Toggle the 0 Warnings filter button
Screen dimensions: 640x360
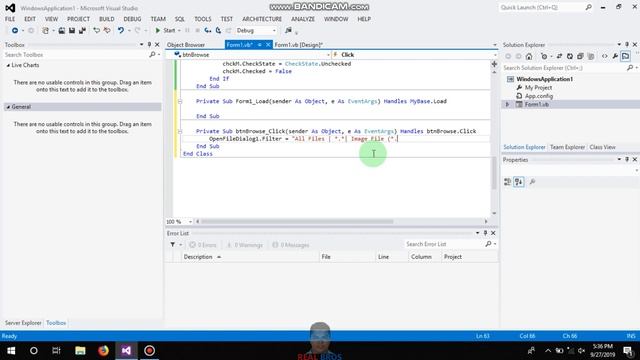[244, 245]
